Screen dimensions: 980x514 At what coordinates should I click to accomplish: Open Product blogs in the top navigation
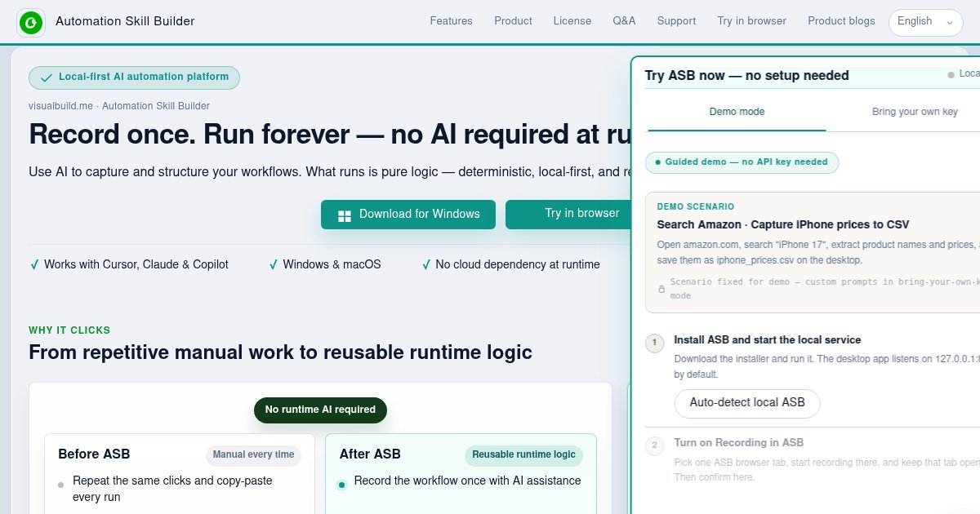tap(841, 21)
